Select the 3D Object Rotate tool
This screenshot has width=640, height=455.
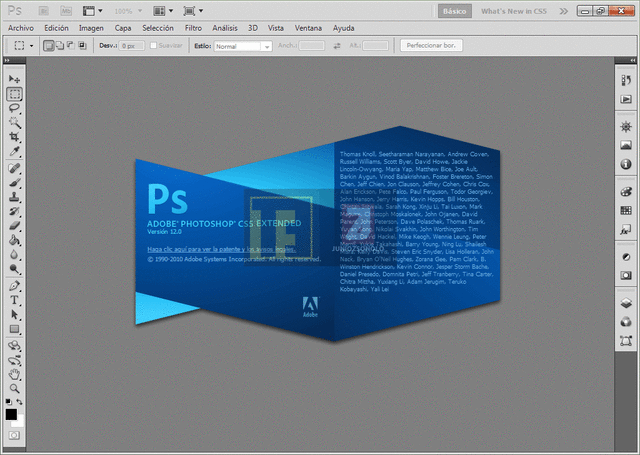(14, 346)
